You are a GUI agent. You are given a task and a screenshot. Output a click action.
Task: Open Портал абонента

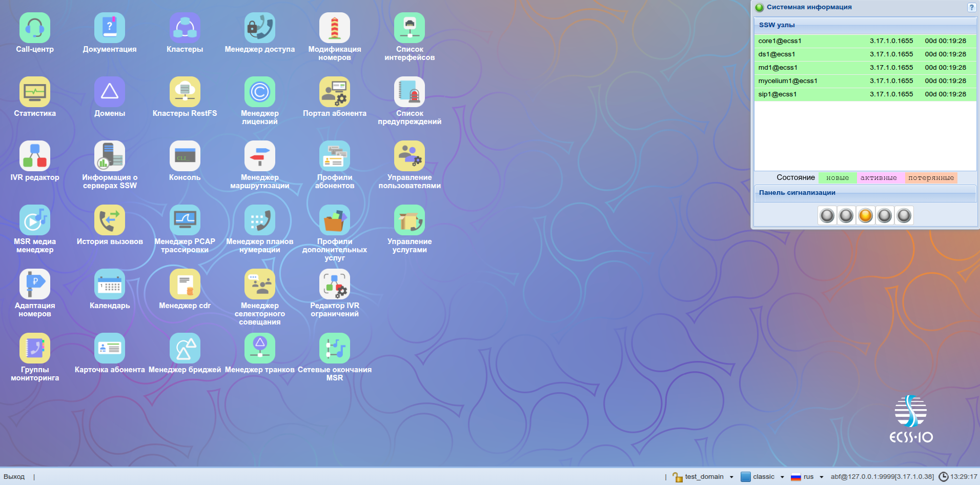[335, 92]
